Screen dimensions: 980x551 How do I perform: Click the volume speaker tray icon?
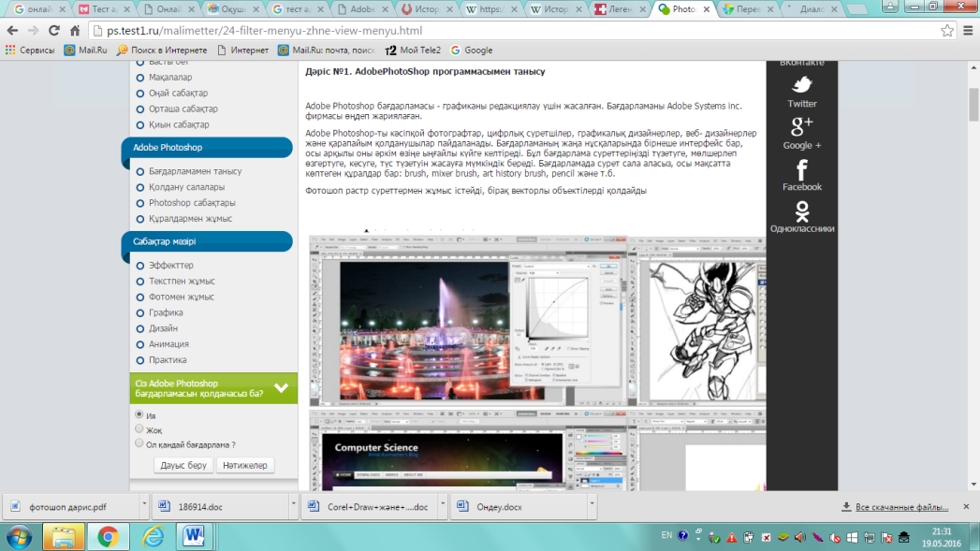[x=800, y=537]
